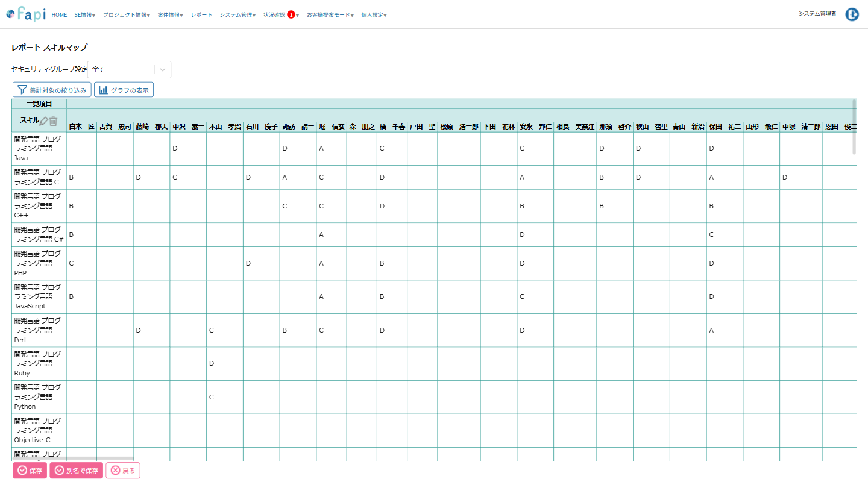Open the 集計対象の絞り込み filter
This screenshot has width=868, height=488.
click(x=52, y=90)
